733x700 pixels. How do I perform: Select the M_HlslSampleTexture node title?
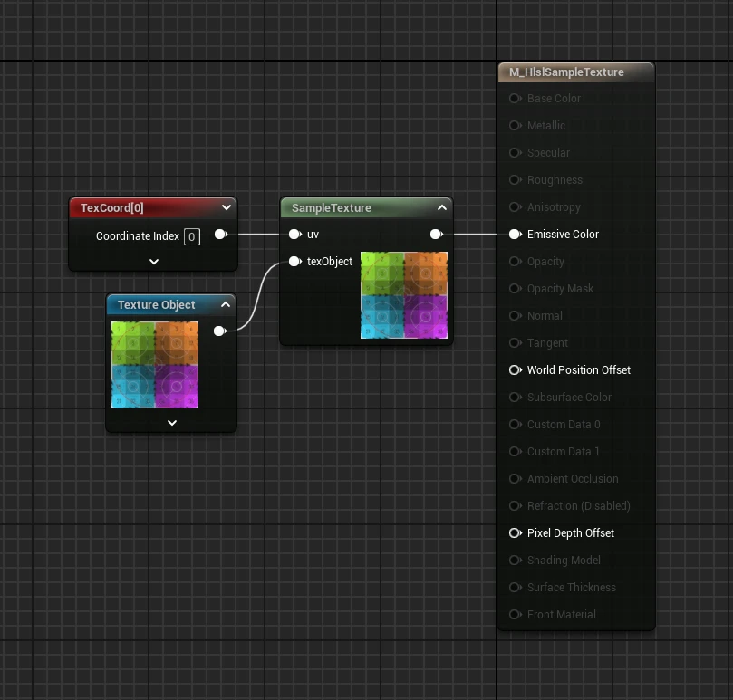566,72
